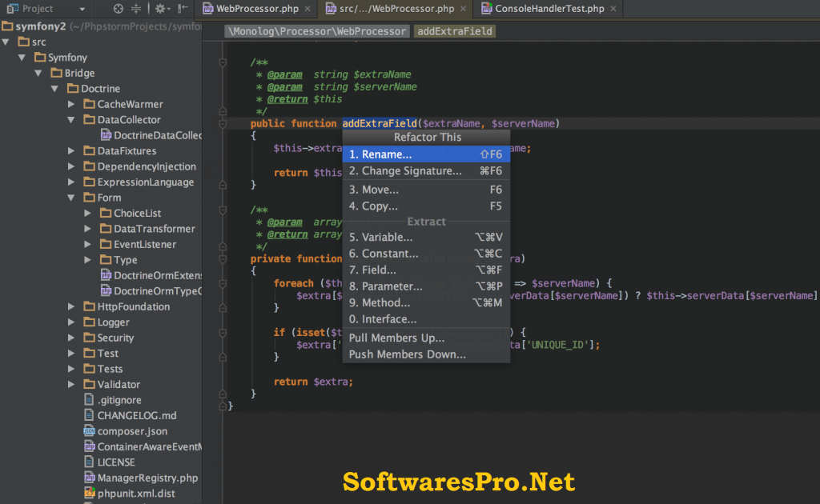Select the symfony2 project root node
This screenshot has width=820, height=504.
(37, 26)
